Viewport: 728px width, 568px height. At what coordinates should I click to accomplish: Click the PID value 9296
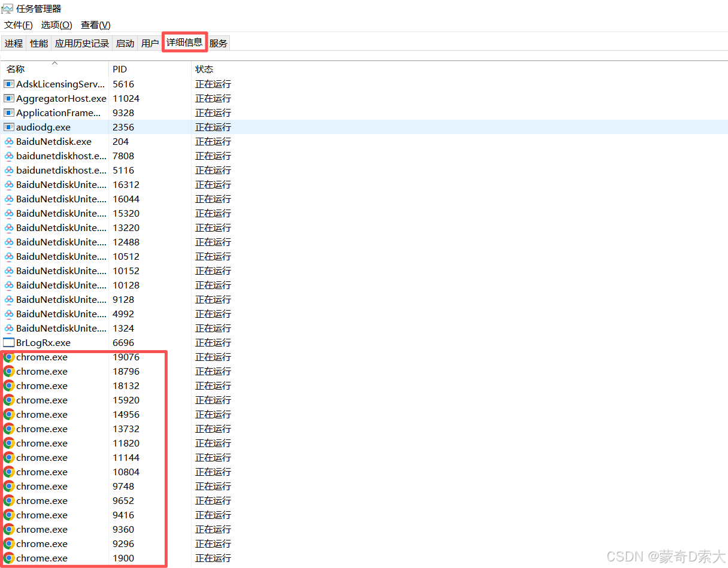[123, 543]
